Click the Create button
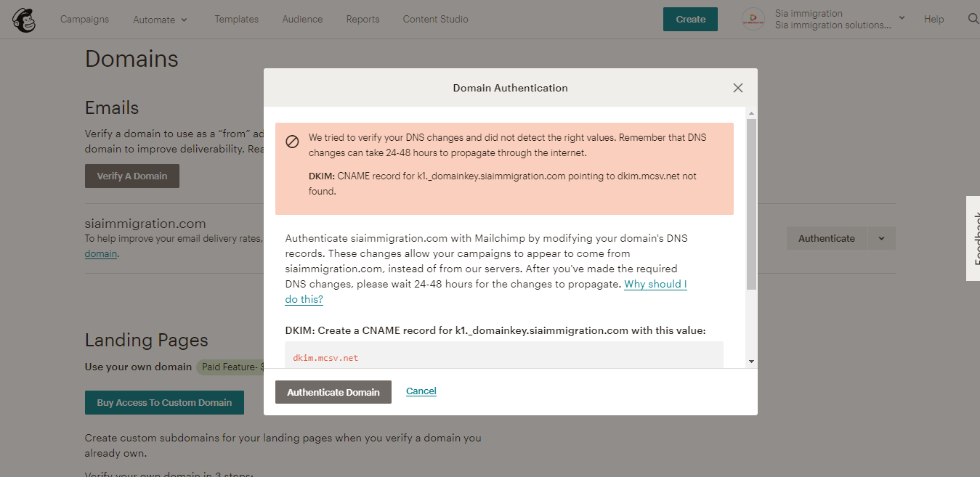The image size is (980, 477). point(690,20)
